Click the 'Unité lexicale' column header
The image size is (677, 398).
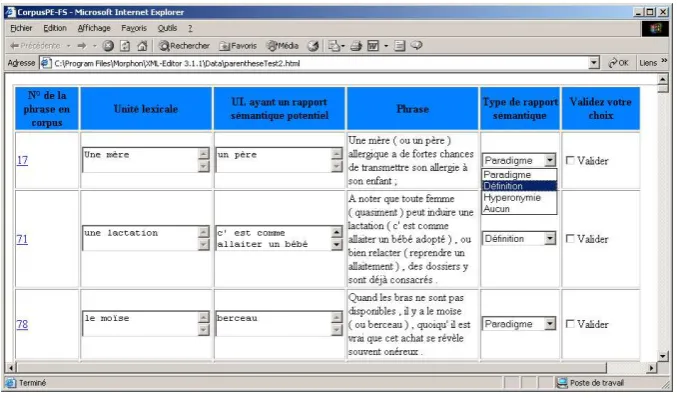[x=146, y=109]
